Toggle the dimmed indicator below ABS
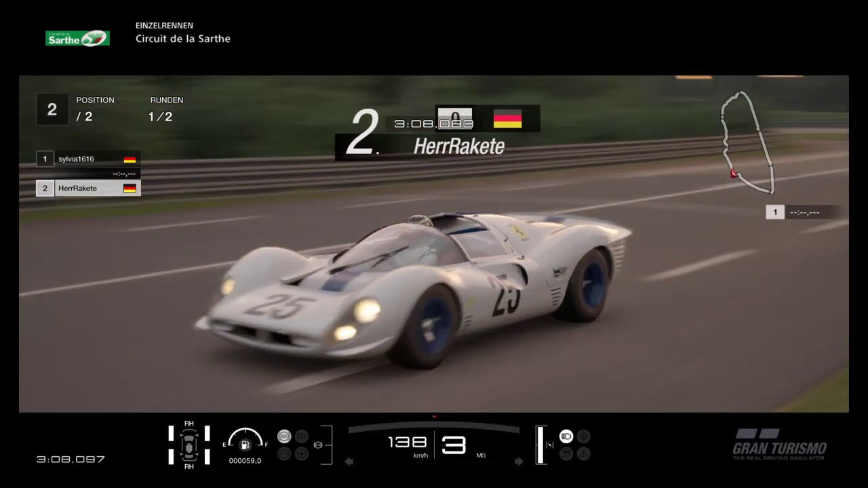Viewport: 868px width, 488px height. click(284, 453)
